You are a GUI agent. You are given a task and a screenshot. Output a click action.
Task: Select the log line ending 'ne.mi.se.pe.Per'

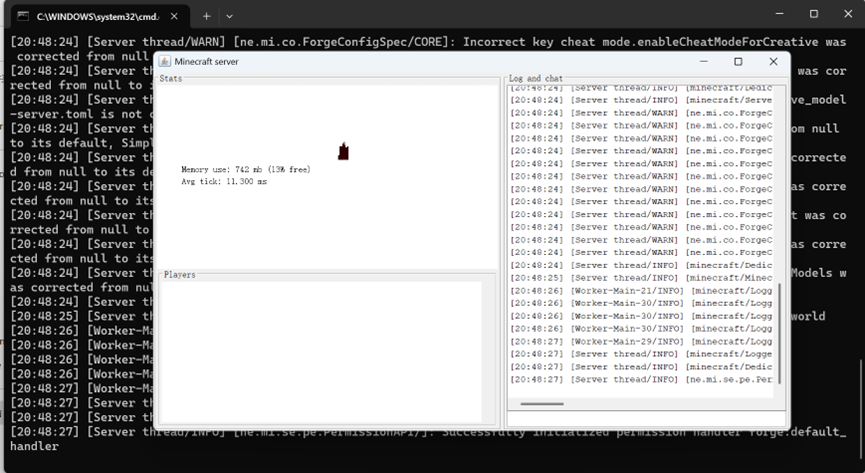click(640, 380)
